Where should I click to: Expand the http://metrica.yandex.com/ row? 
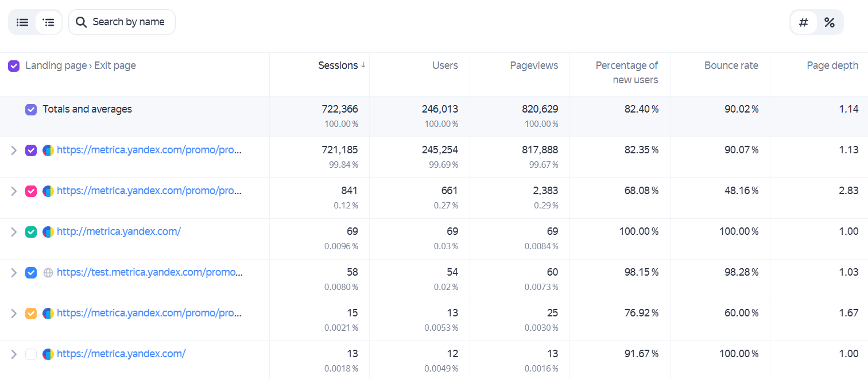pos(14,232)
